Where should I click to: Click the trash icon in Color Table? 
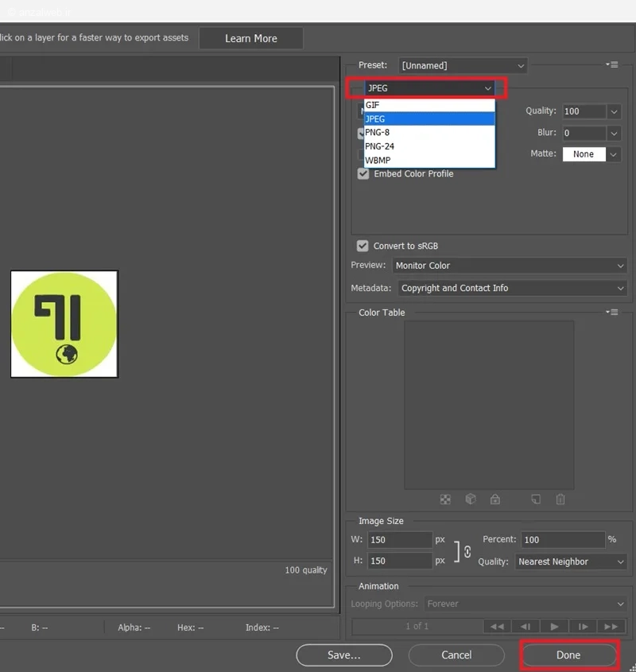[560, 499]
